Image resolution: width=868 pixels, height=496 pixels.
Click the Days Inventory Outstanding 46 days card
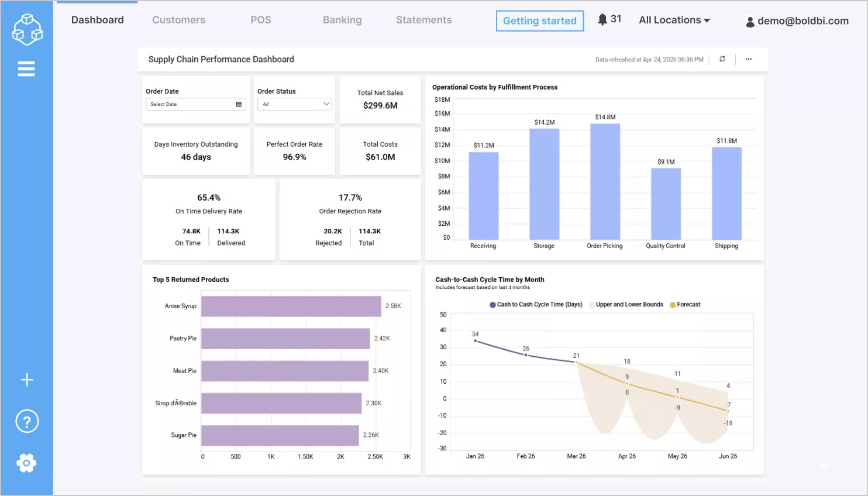pos(196,151)
